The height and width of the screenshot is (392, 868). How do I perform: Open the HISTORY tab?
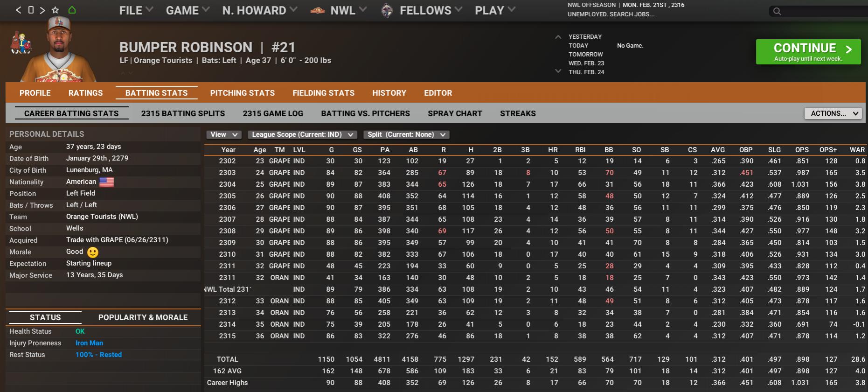(389, 93)
